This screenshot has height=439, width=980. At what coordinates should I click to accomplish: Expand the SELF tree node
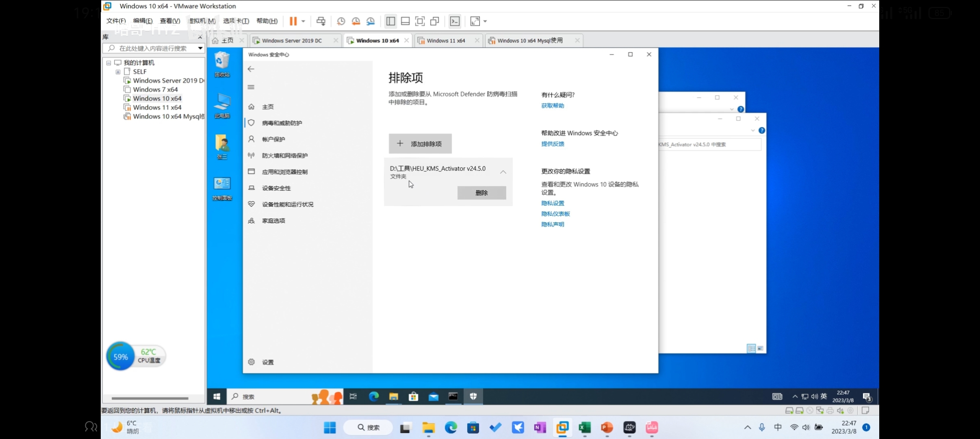click(118, 72)
